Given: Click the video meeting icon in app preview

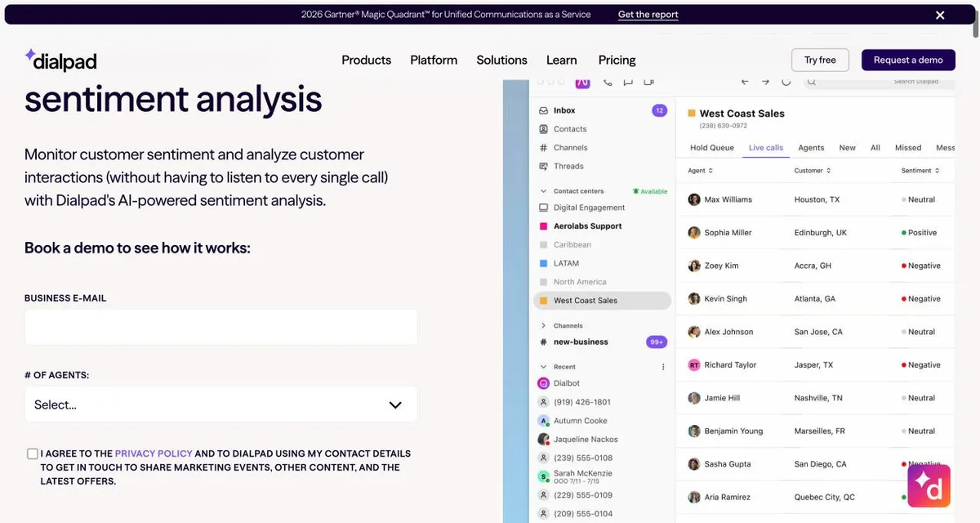Looking at the screenshot, I should pyautogui.click(x=649, y=82).
